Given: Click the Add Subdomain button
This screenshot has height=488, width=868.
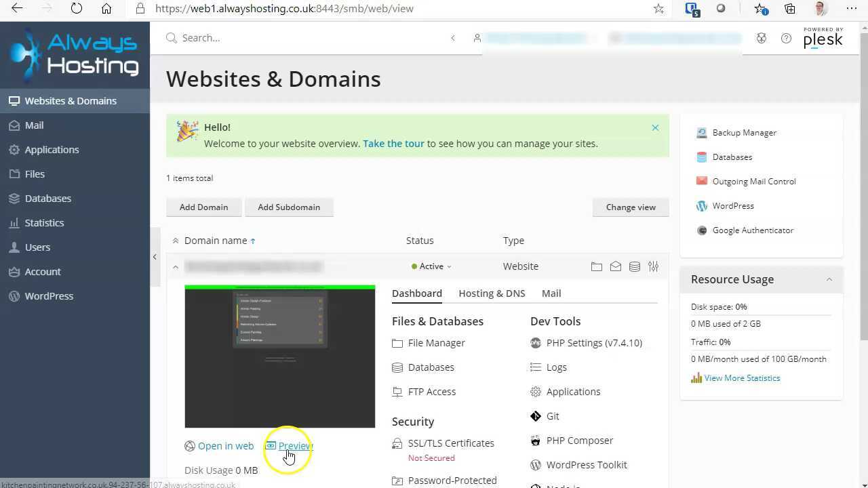Looking at the screenshot, I should click(x=289, y=207).
